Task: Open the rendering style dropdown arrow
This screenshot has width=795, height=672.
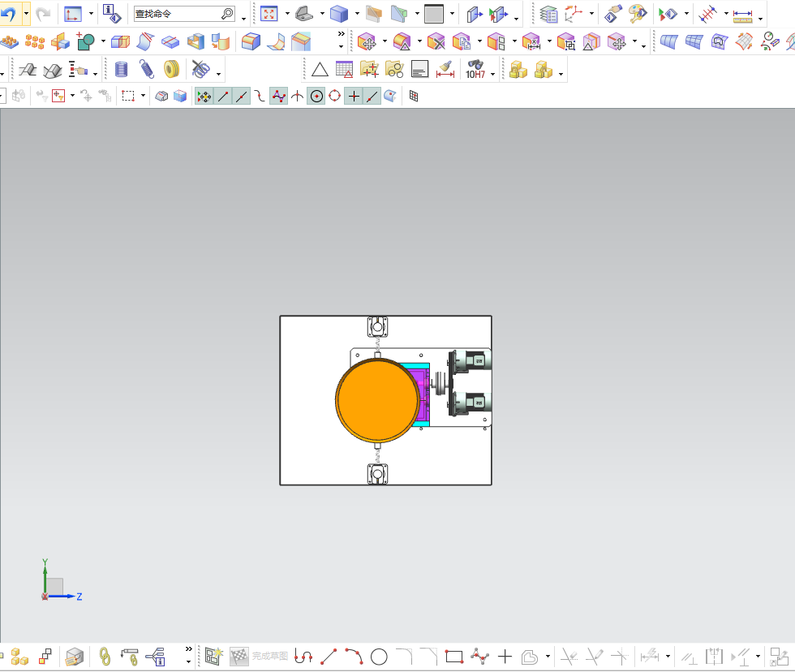Action: tap(357, 14)
